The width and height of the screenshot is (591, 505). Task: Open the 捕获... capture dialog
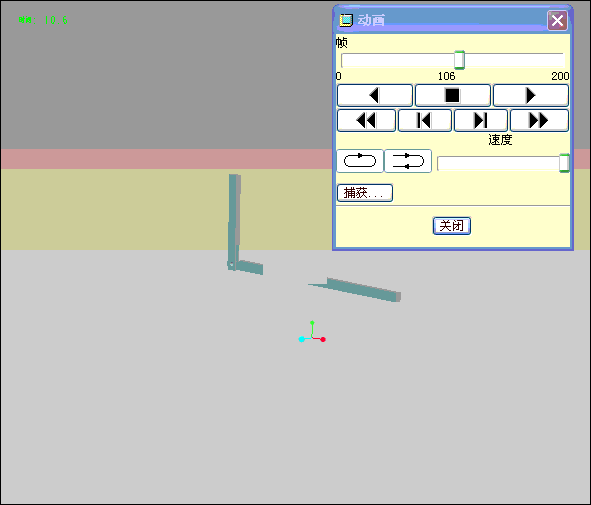click(x=364, y=193)
